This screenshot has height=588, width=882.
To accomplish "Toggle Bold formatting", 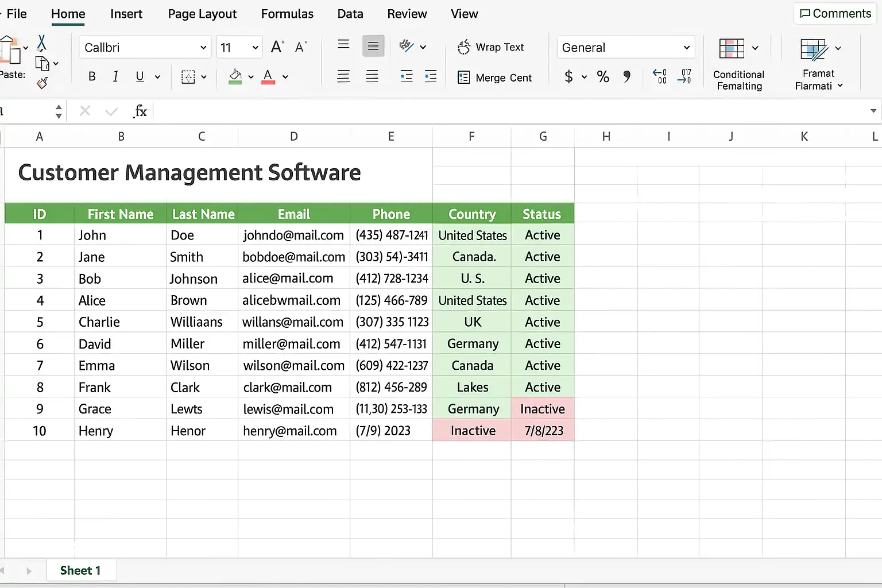I will click(x=92, y=76).
